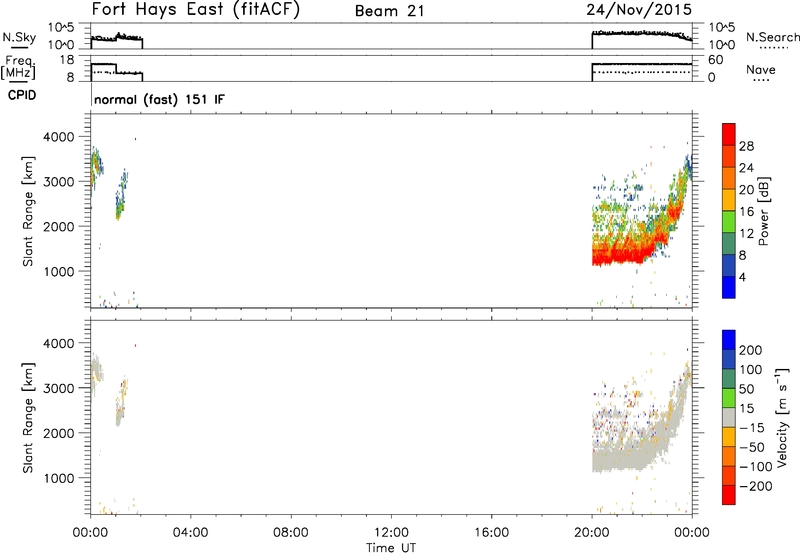Screen dimensions: 800x554
Task: Click the "18" frequency axis tick label
Action: [x=67, y=60]
